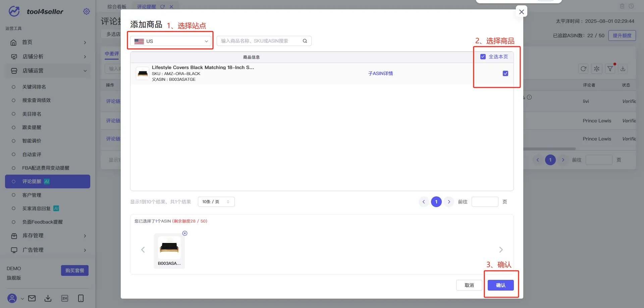The image size is (644, 308).
Task: Go to background table next page
Action: pos(563,160)
